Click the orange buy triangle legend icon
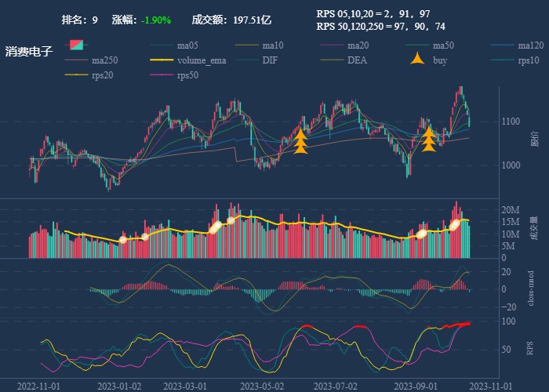This screenshot has width=549, height=392. [x=417, y=59]
